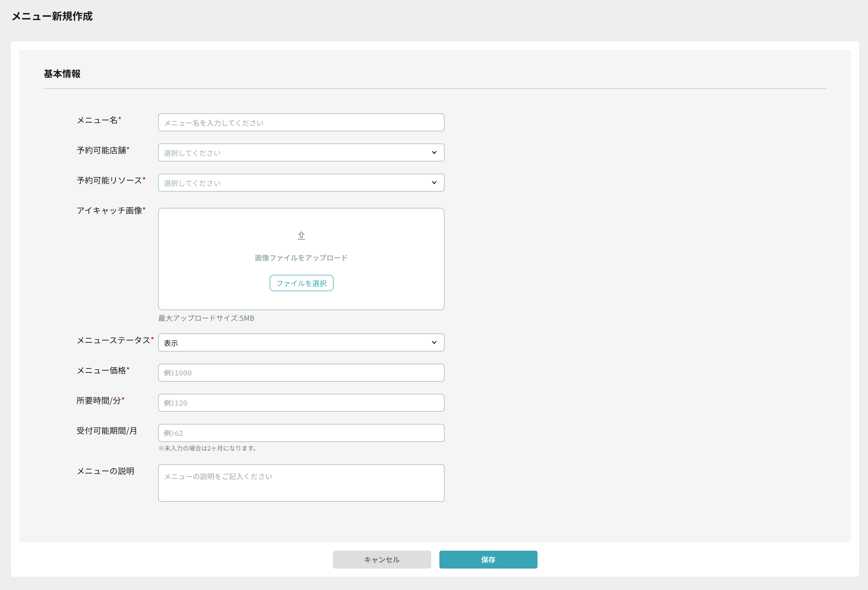Viewport: 868px width, 590px height.
Task: Click the メニュー価格 input field
Action: [301, 373]
